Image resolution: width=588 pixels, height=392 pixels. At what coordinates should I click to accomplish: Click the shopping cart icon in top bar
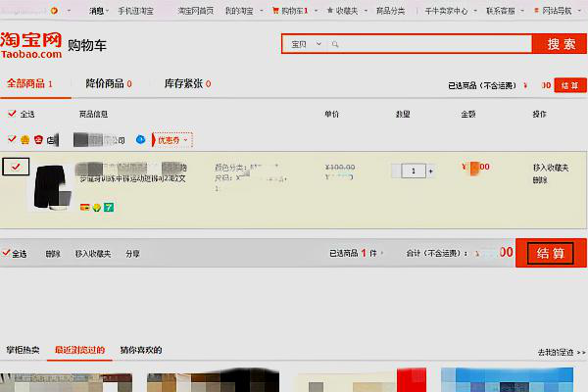pyautogui.click(x=275, y=11)
